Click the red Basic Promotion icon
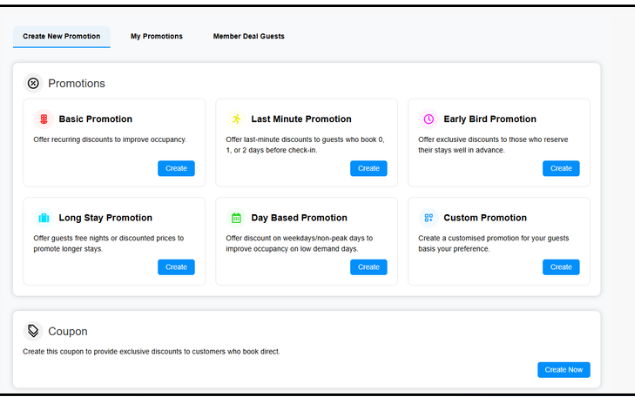This screenshot has height=397, width=635. point(44,119)
